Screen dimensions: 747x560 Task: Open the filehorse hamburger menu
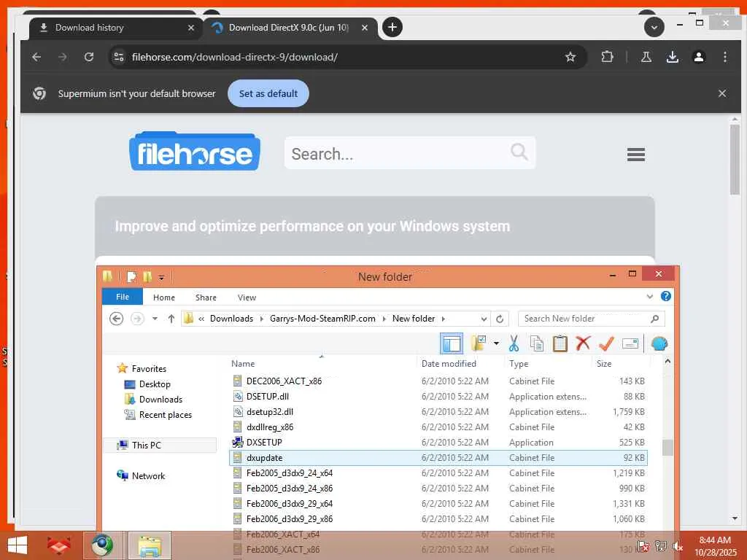click(636, 155)
